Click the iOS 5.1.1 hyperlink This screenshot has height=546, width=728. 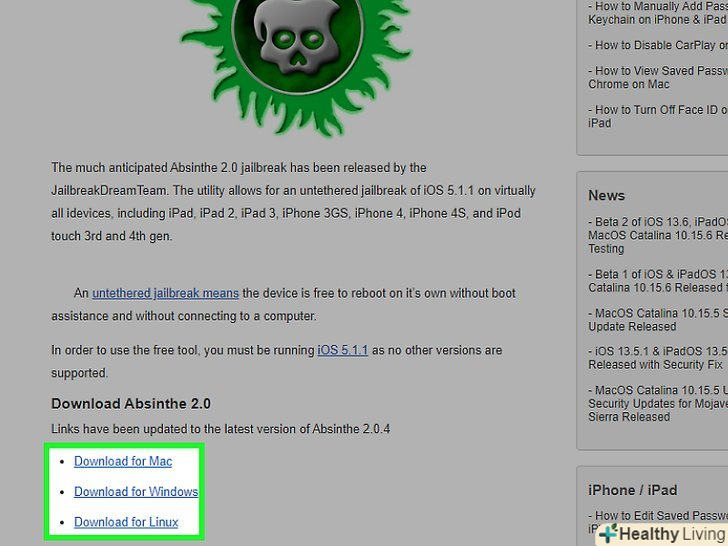[x=343, y=350]
